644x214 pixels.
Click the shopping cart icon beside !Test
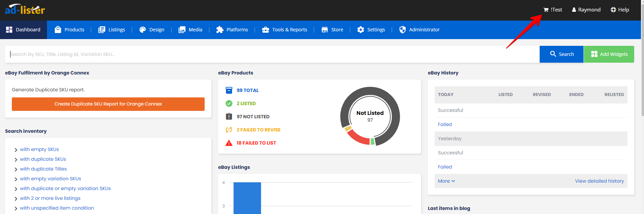point(546,10)
